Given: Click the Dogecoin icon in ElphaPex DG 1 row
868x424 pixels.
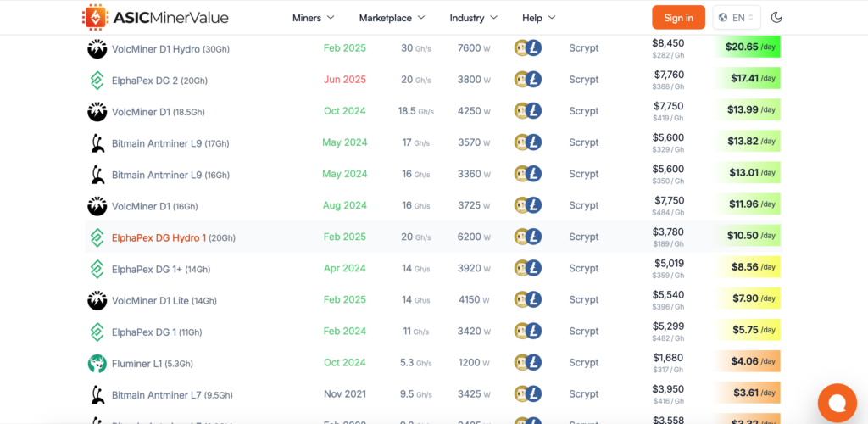Looking at the screenshot, I should (x=522, y=331).
